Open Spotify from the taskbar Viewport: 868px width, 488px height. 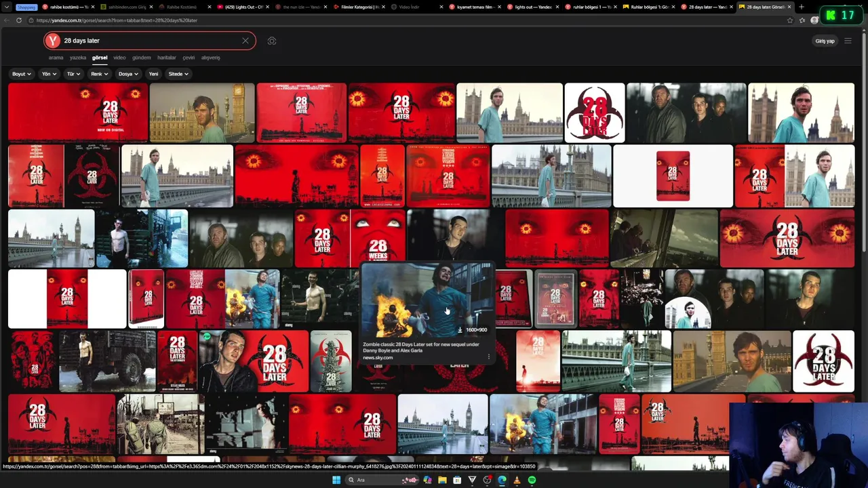532,480
